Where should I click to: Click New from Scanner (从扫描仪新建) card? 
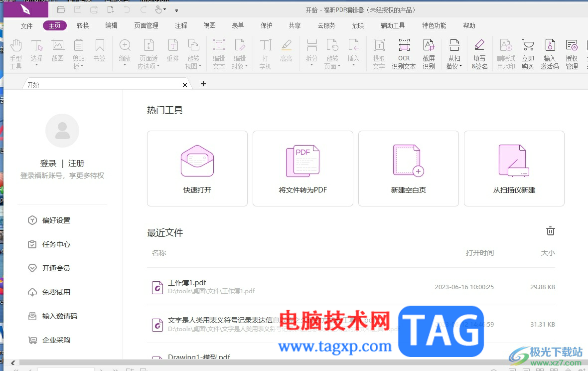tap(514, 169)
